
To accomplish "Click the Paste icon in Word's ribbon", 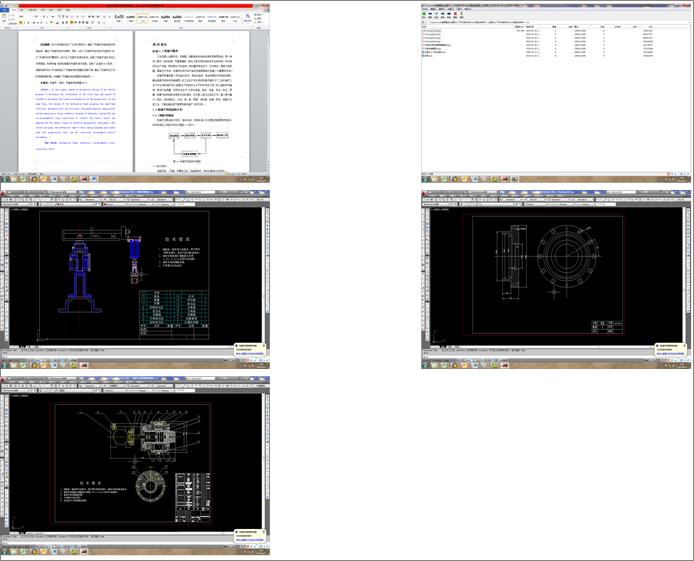I will 6,17.
